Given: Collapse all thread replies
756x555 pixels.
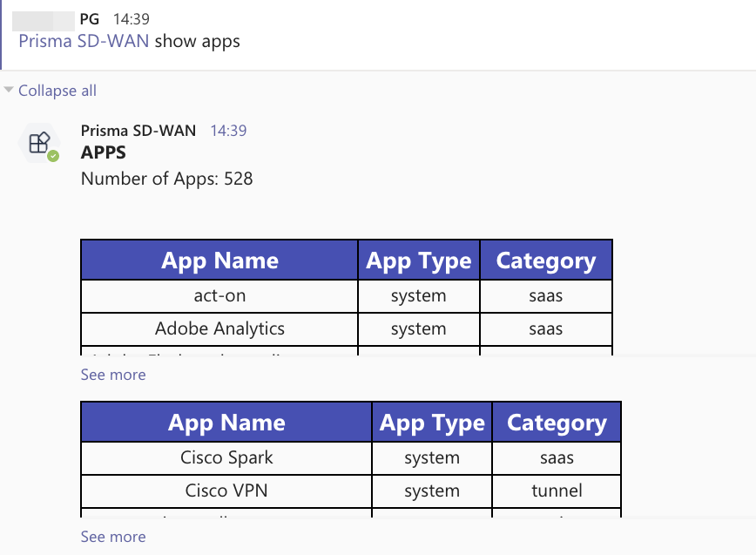Looking at the screenshot, I should (x=57, y=91).
